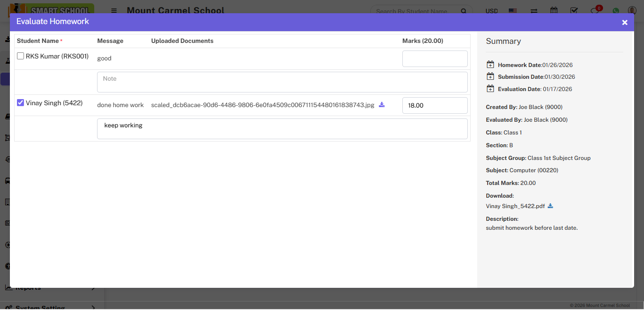Click the Vinay Singh_5422.pdf file link
This screenshot has height=310, width=644.
tap(515, 206)
